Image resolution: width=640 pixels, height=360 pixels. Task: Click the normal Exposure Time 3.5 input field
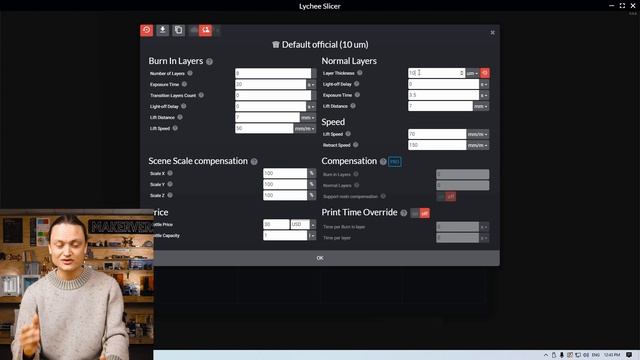[x=443, y=95]
